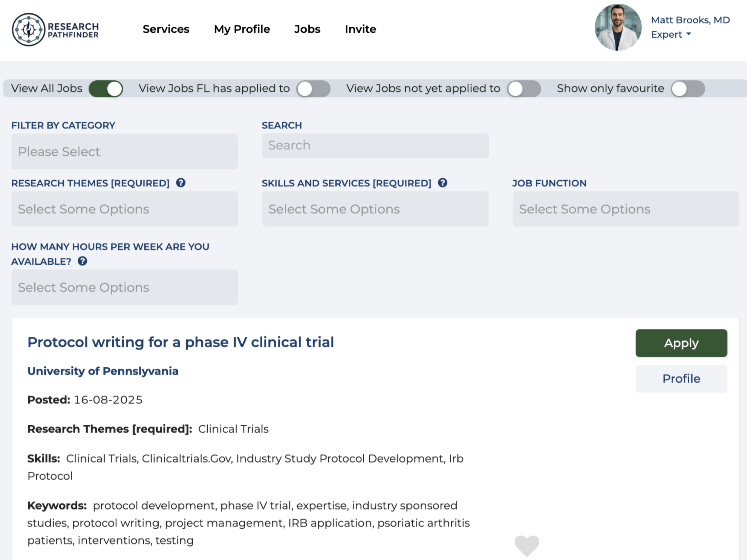Turn on Show only favourite switch
Image resolution: width=747 pixels, height=560 pixels.
tap(688, 89)
